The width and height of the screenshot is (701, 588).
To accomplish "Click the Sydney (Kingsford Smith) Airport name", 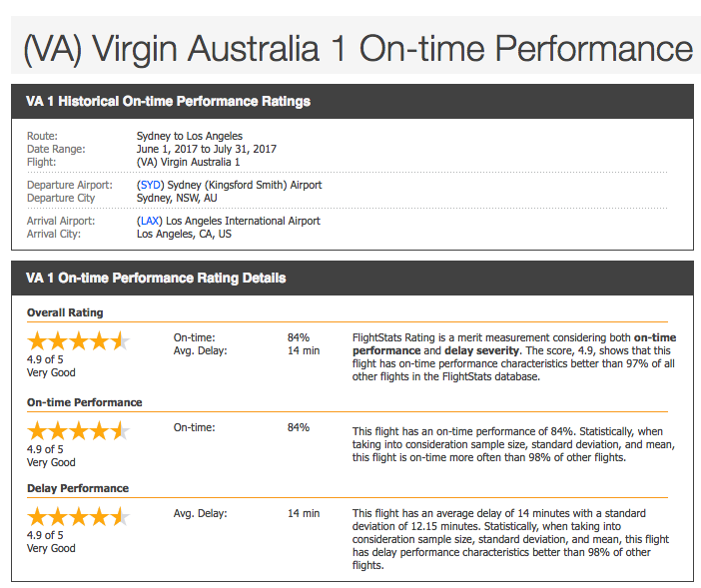I will tap(245, 185).
